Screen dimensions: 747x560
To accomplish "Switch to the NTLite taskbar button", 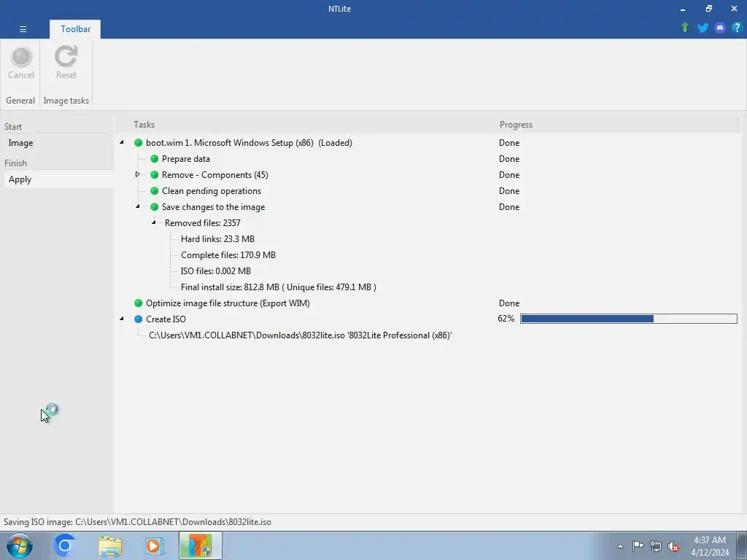I will 200,545.
